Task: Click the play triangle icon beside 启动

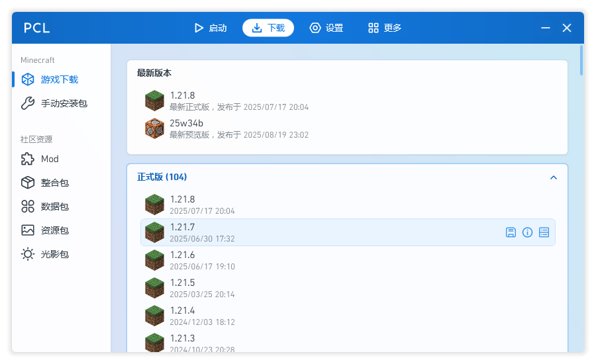Action: [x=199, y=28]
